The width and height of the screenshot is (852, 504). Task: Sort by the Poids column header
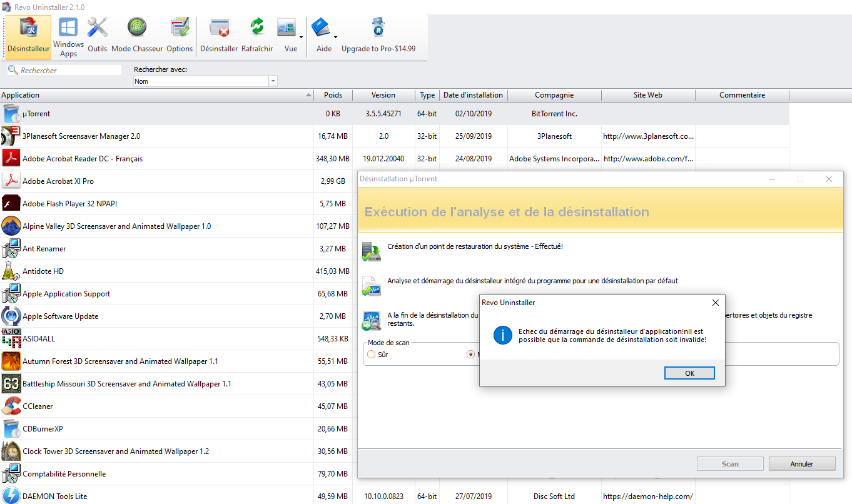coord(333,95)
